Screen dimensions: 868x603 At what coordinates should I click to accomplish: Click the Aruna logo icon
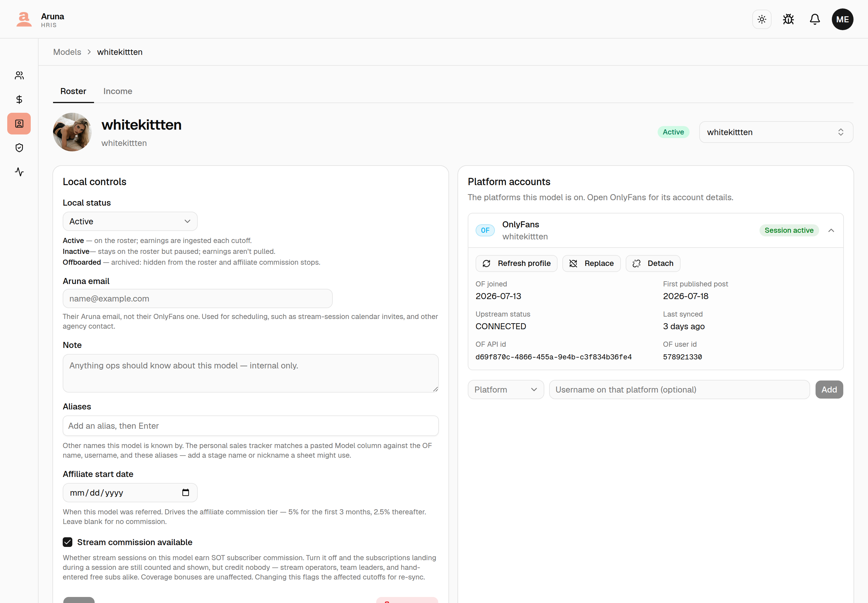(x=24, y=19)
